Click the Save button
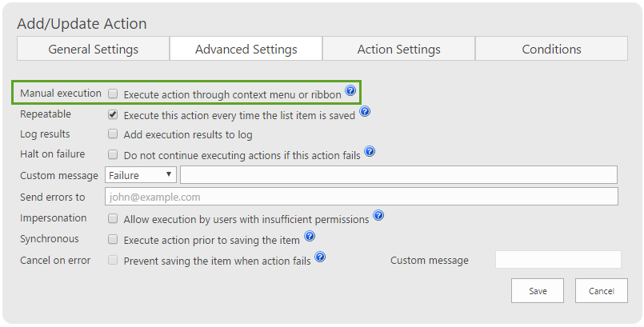Image resolution: width=644 pixels, height=327 pixels. [538, 290]
